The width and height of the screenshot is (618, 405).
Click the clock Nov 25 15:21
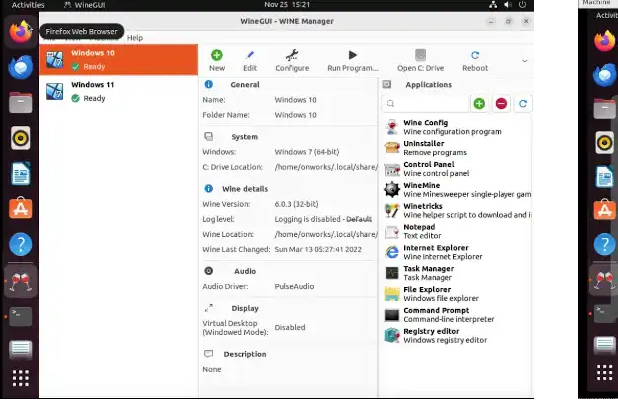click(287, 5)
